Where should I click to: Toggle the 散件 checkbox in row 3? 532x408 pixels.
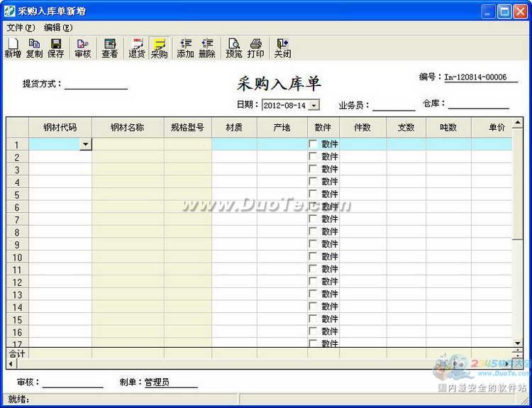coord(313,169)
